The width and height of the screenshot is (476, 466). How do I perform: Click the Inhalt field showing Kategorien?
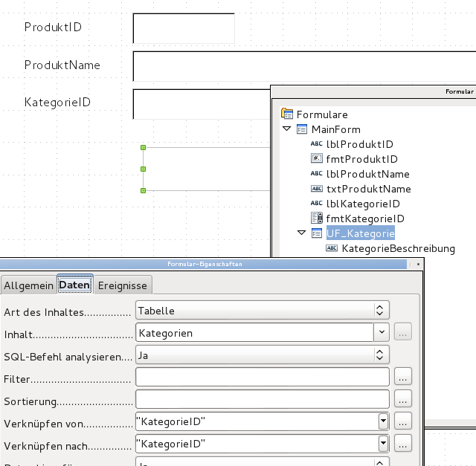254,332
